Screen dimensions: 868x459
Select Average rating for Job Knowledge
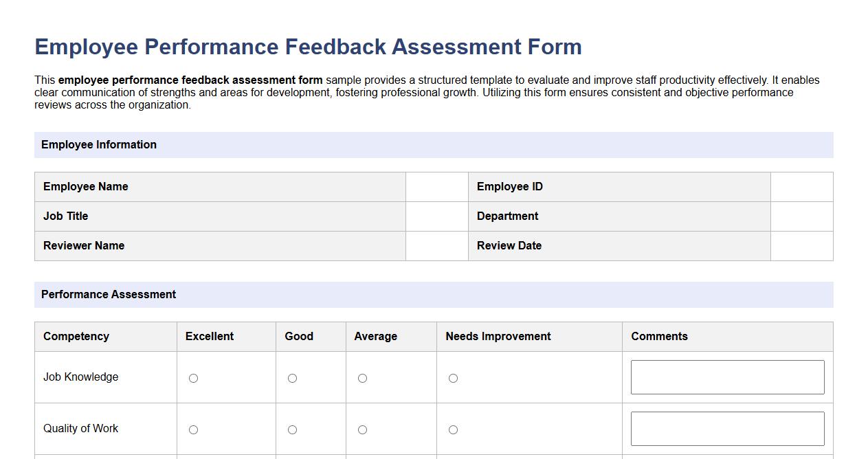[x=362, y=377]
